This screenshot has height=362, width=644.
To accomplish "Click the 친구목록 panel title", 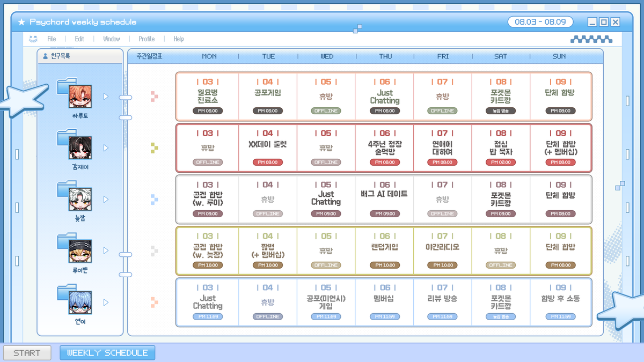I will 60,56.
